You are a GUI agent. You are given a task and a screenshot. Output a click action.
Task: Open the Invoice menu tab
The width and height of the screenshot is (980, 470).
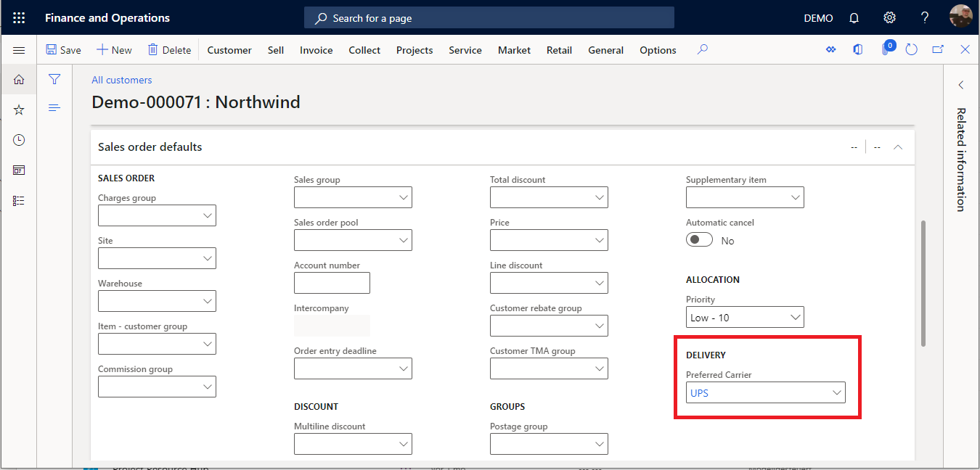pyautogui.click(x=316, y=50)
